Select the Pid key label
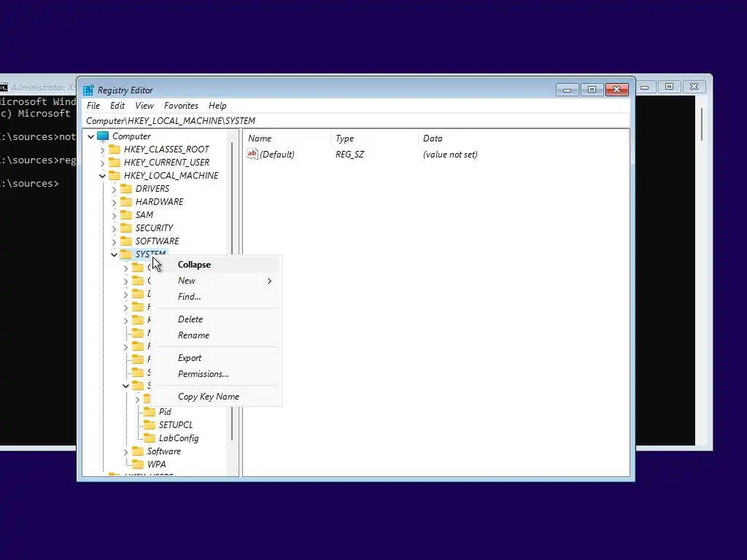 pos(165,412)
